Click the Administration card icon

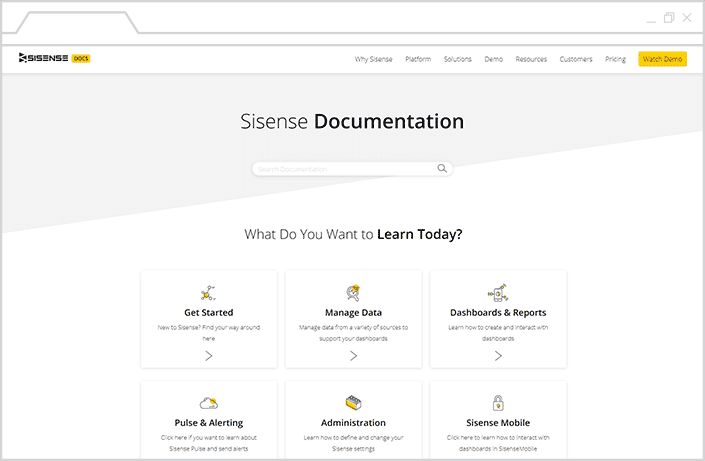tap(353, 403)
